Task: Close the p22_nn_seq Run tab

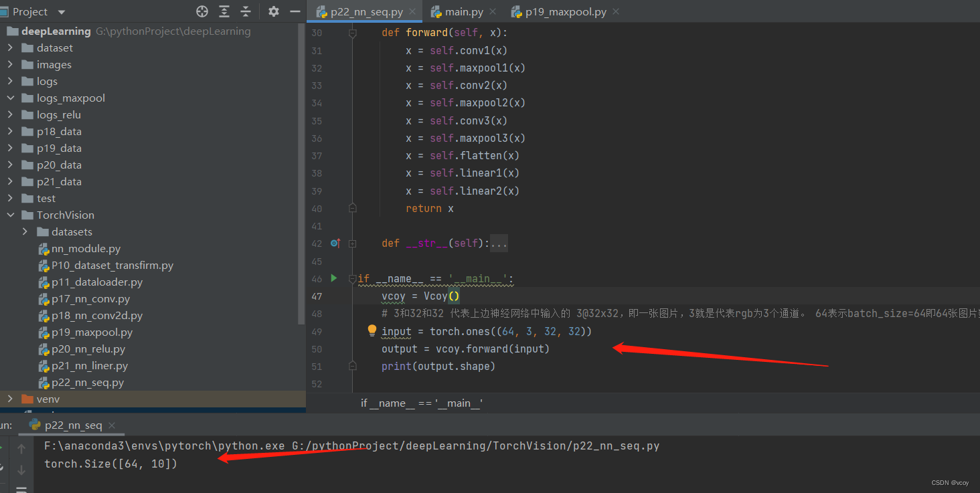Action: 112,425
